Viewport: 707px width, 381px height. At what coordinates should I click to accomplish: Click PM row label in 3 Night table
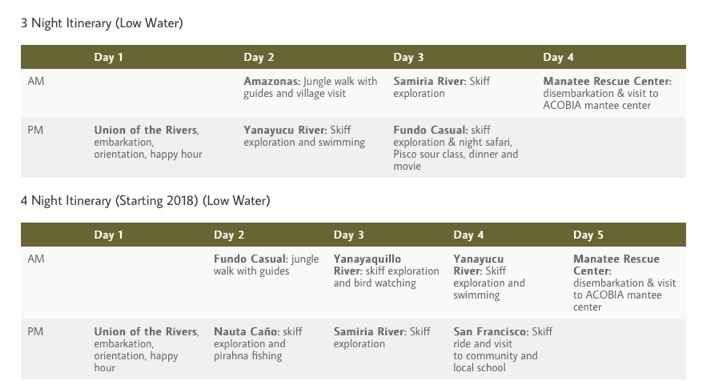[x=36, y=130]
